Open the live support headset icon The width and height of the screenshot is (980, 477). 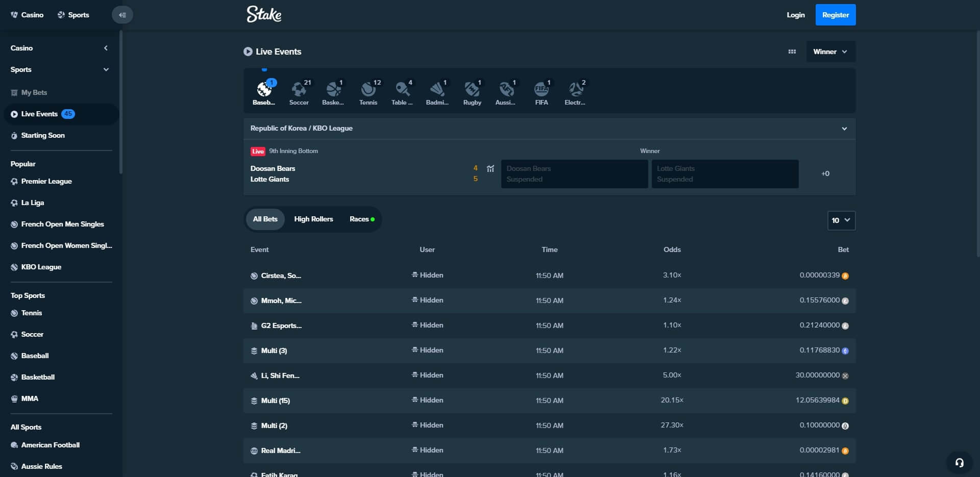coord(959,463)
